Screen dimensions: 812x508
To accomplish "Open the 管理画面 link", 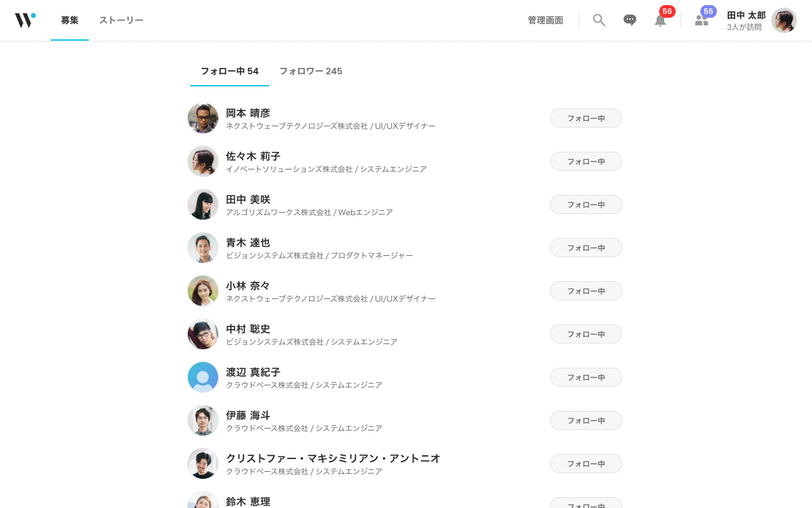I will [546, 20].
